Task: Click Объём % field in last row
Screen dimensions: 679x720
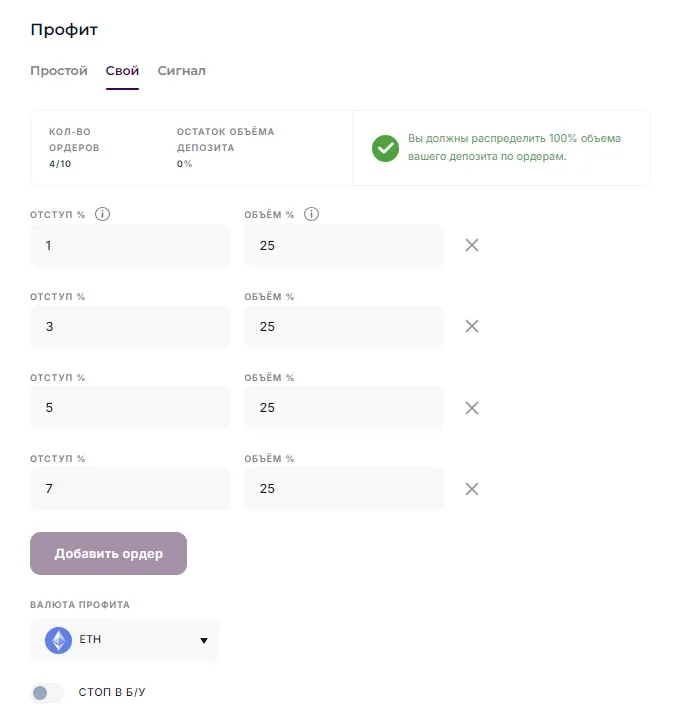Action: point(343,489)
